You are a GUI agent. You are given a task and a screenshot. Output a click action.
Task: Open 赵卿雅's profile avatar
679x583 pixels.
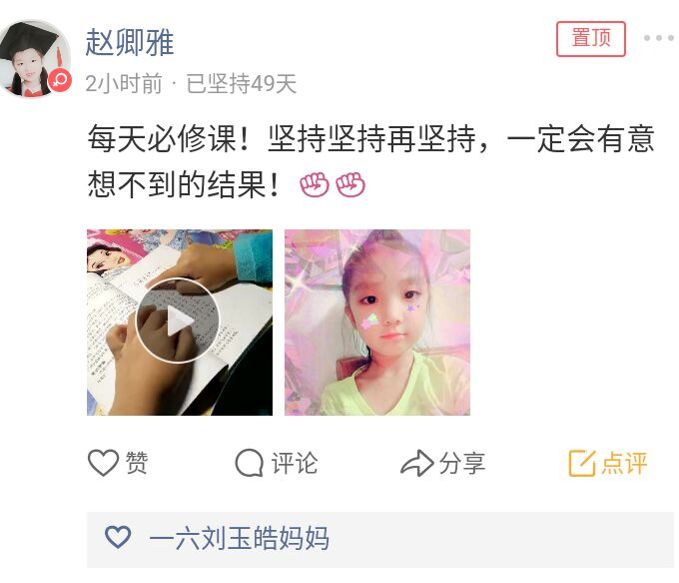[36, 58]
